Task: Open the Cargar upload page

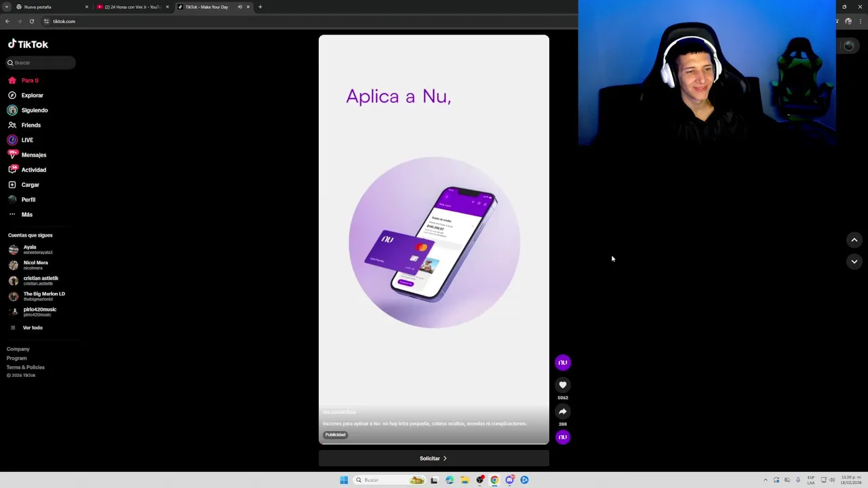Action: (24, 184)
